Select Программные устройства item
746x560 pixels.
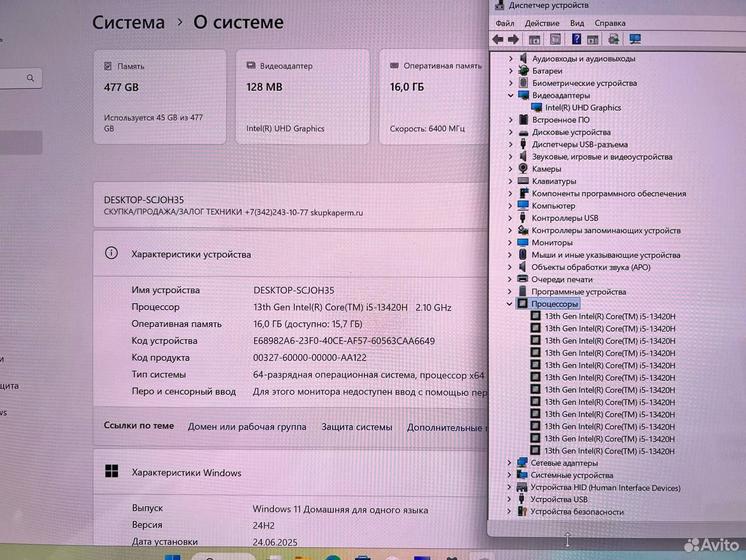pos(579,292)
